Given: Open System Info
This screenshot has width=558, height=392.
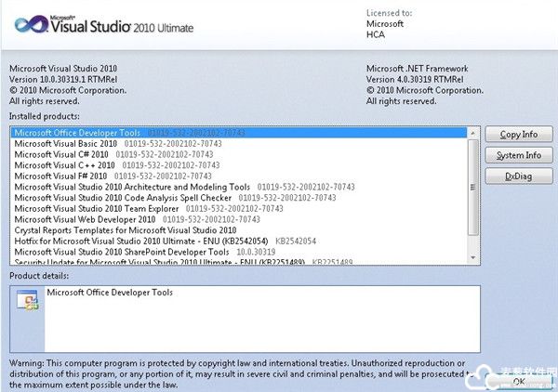Looking at the screenshot, I should click(x=519, y=155).
